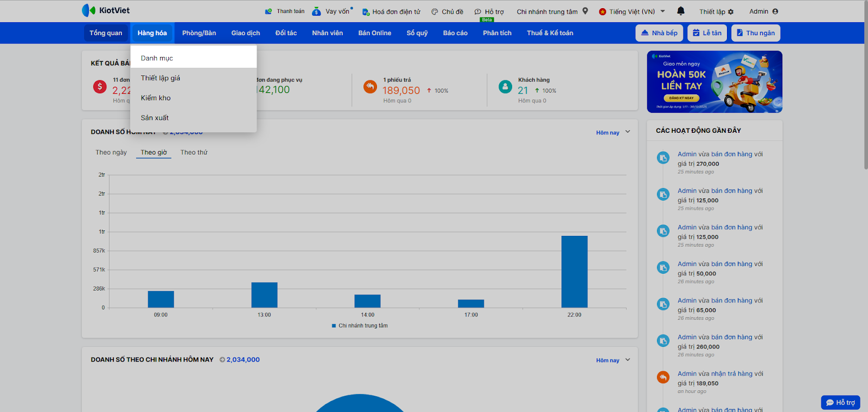Choose Kiểm kho in the dropdown menu
The image size is (868, 412).
tap(156, 98)
